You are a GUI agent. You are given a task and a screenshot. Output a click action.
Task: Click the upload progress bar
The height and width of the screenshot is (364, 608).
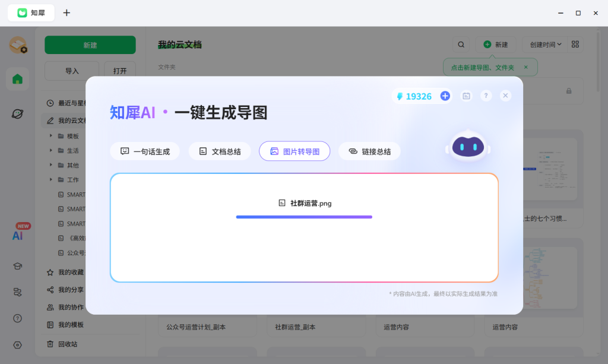304,217
